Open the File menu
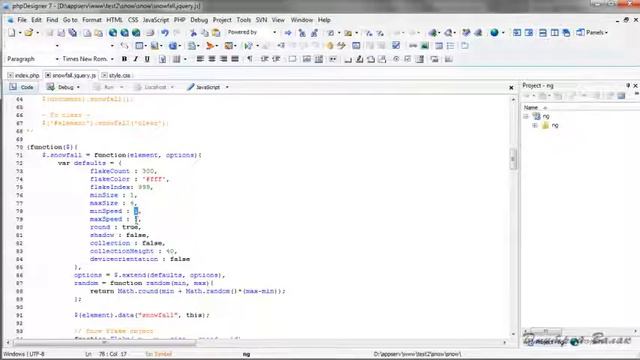Screen dimensions: 640x360 [x=22, y=20]
